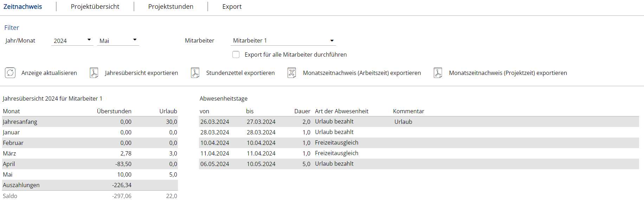Select the 06.05.2024 absence row

419,164
